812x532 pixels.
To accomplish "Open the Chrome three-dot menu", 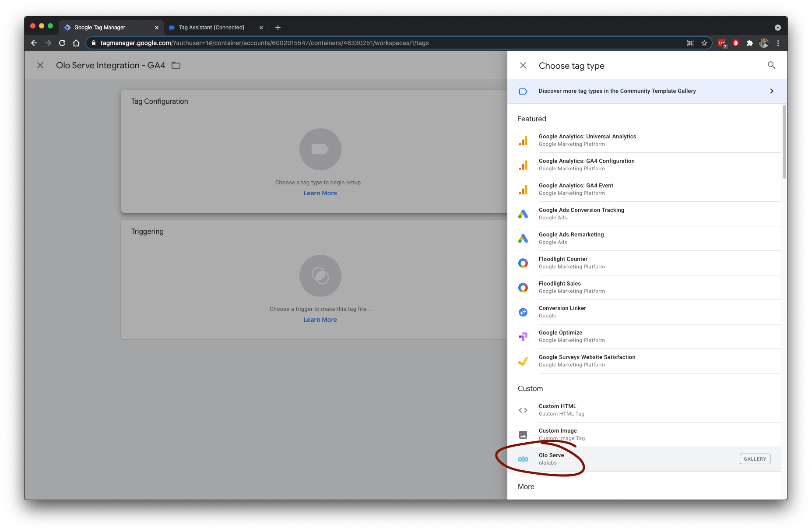I will click(778, 43).
